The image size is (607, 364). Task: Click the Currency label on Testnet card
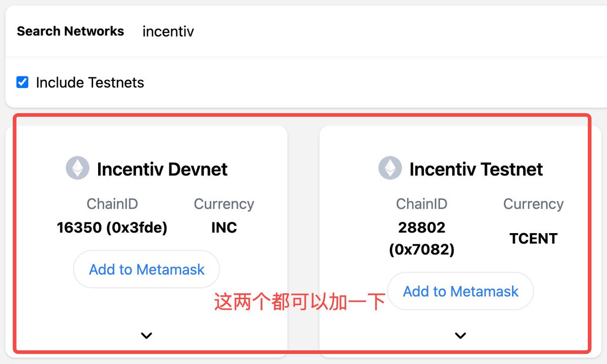point(533,204)
